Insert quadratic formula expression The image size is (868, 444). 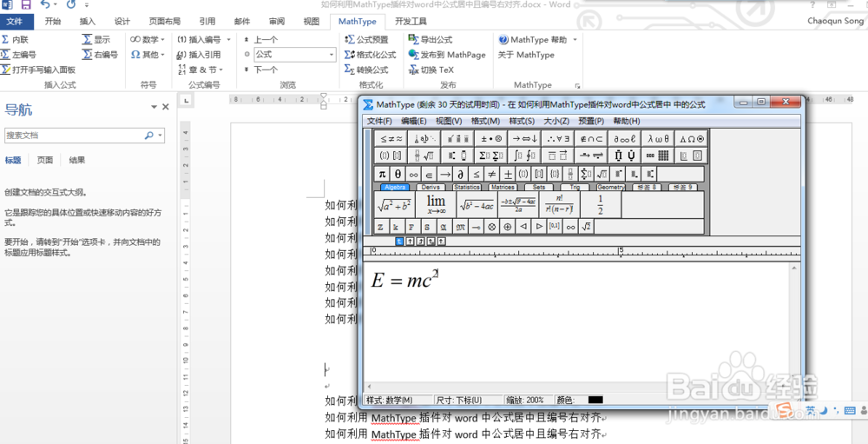point(518,204)
